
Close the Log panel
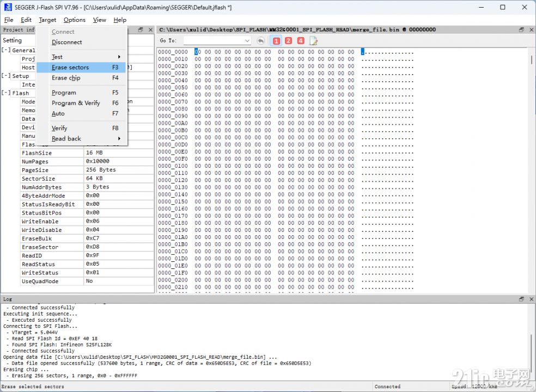[x=531, y=299]
